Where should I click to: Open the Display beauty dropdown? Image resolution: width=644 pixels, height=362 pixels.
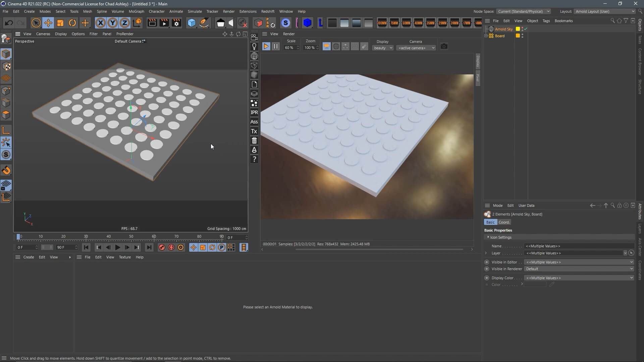[x=382, y=48]
